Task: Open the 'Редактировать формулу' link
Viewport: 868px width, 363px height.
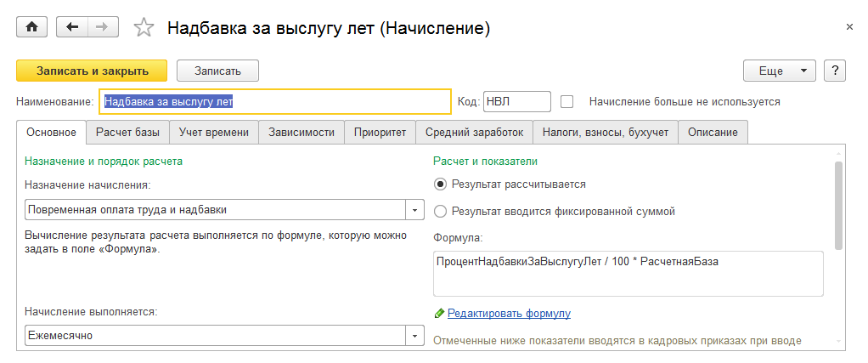Action: pyautogui.click(x=509, y=314)
